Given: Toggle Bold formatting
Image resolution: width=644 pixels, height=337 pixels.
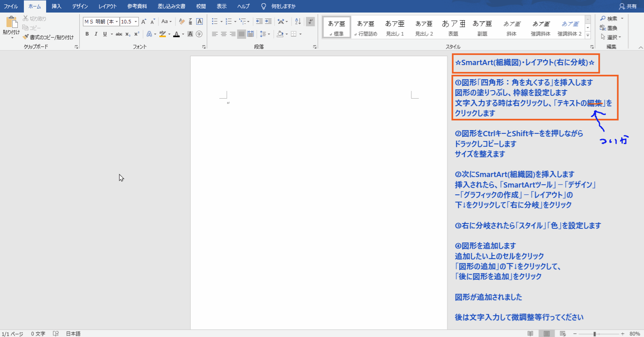Looking at the screenshot, I should [87, 34].
